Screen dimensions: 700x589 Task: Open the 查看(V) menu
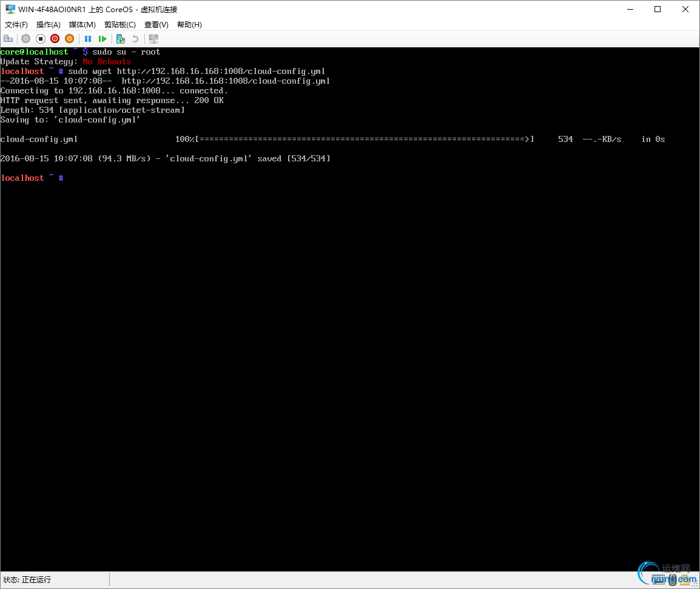click(156, 24)
